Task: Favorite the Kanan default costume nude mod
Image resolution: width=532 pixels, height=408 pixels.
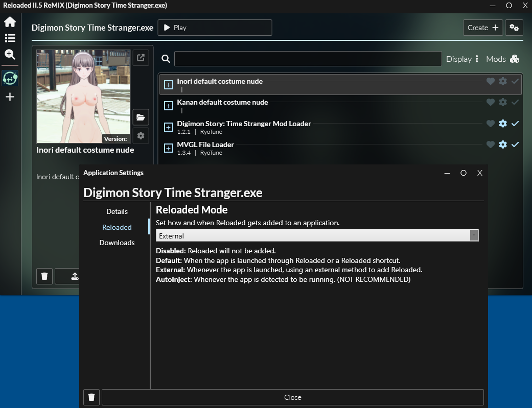Action: [x=490, y=102]
